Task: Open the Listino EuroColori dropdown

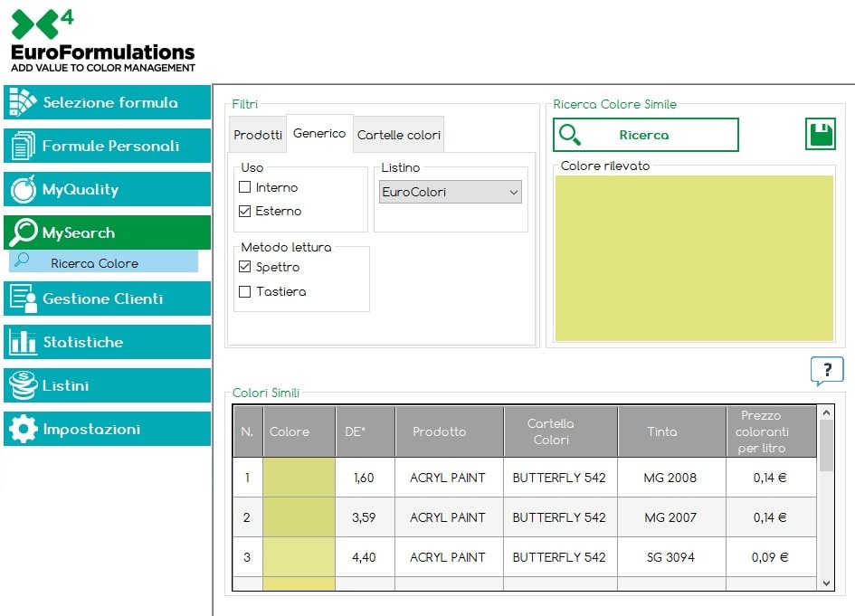Action: click(451, 192)
